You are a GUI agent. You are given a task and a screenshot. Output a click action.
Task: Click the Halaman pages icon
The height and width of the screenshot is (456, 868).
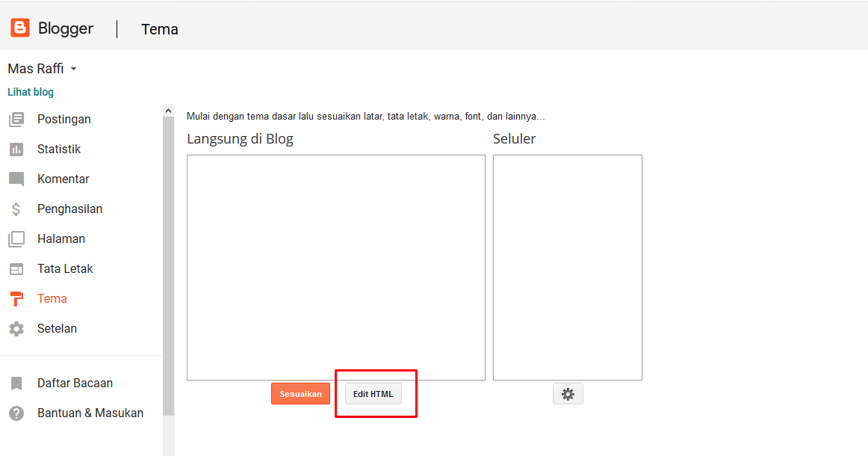coord(18,238)
